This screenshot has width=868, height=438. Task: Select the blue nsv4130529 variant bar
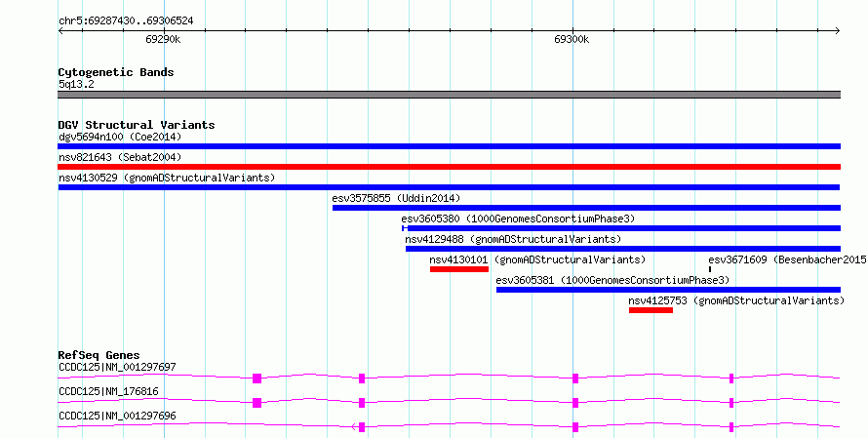[449, 187]
